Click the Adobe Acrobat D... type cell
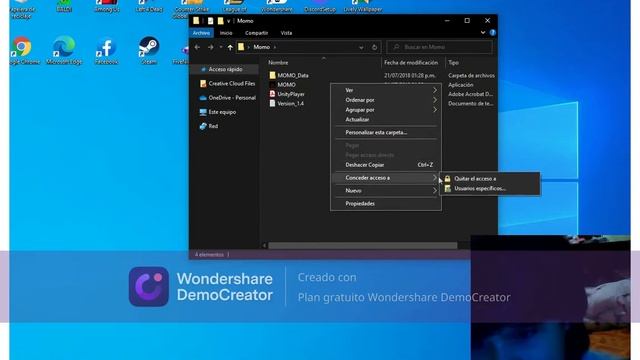 coord(471,94)
